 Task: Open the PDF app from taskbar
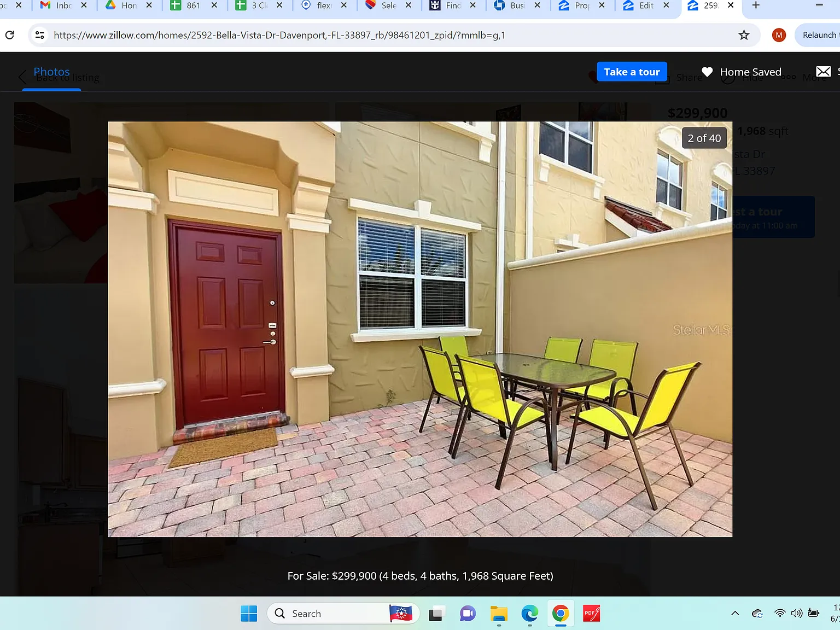[x=591, y=614]
